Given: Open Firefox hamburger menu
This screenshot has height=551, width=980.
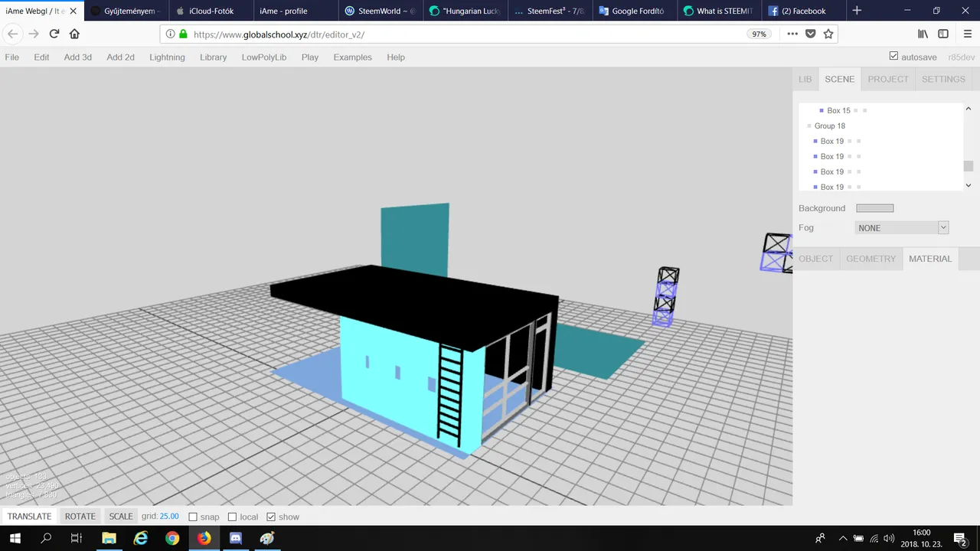Looking at the screenshot, I should (968, 34).
